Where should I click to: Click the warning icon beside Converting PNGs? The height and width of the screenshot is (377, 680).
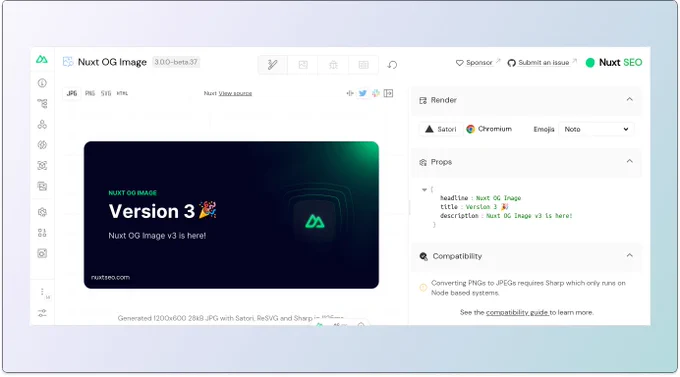pyautogui.click(x=423, y=288)
